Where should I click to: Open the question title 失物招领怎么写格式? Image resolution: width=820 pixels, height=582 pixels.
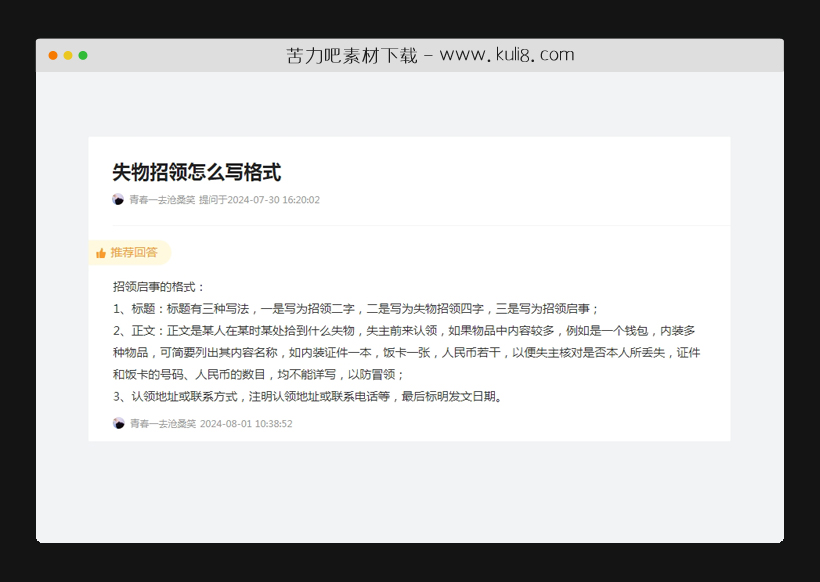click(196, 171)
